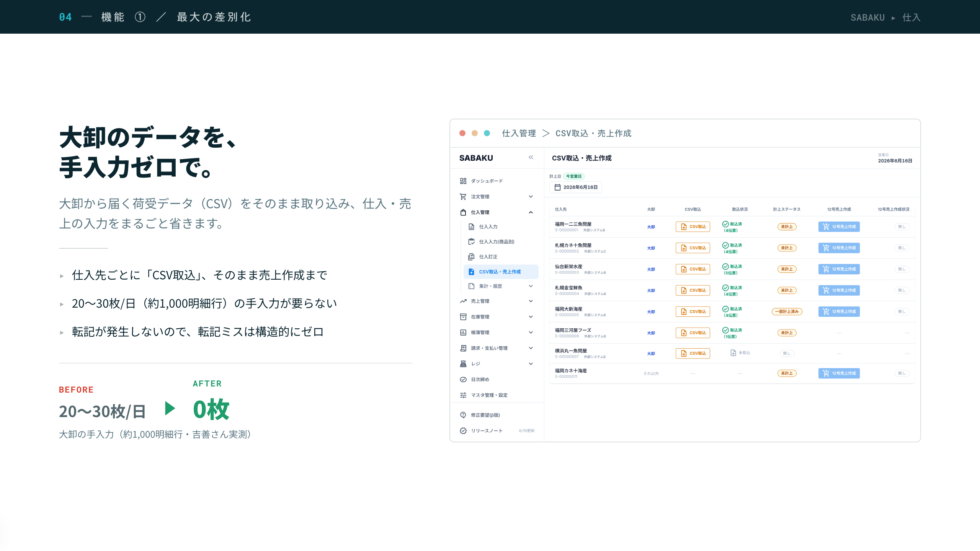Expand the 売上管理 chevron
Image resolution: width=980 pixels, height=551 pixels.
coord(531,301)
